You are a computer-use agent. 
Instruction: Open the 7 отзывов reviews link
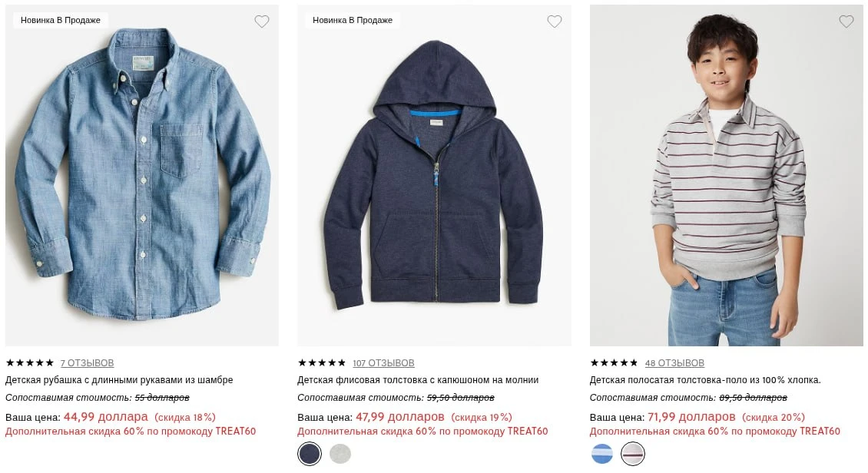pos(88,363)
